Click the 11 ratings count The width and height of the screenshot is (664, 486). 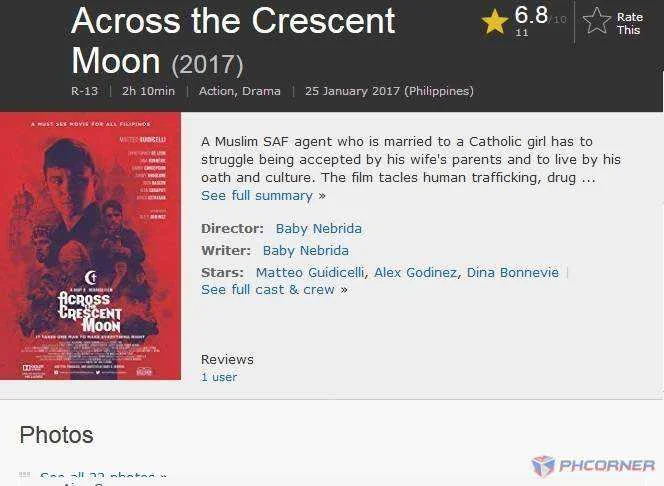[x=522, y=33]
